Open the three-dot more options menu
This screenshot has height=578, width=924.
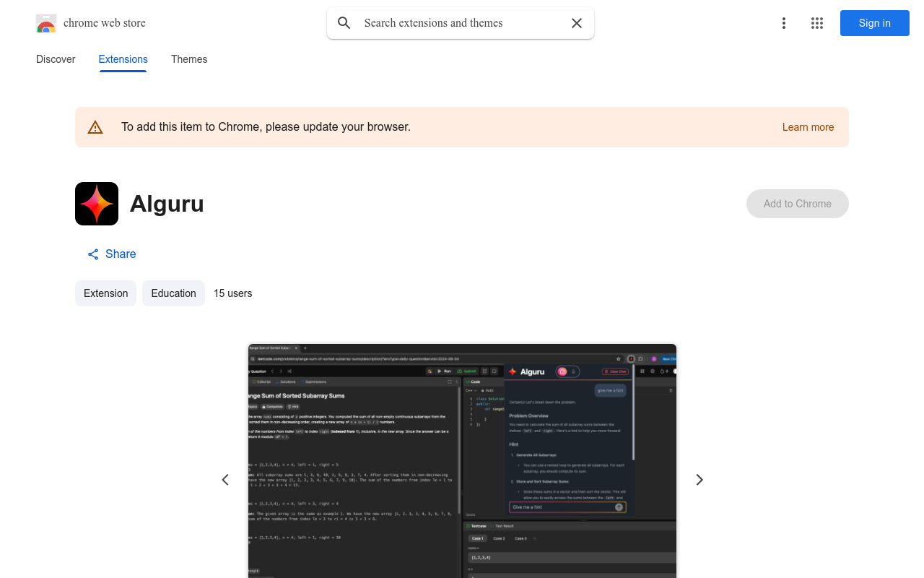(784, 23)
